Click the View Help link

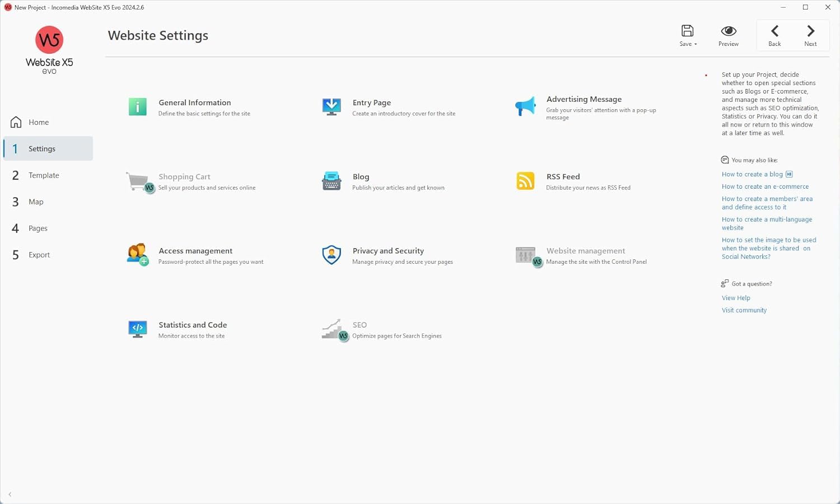tap(736, 298)
